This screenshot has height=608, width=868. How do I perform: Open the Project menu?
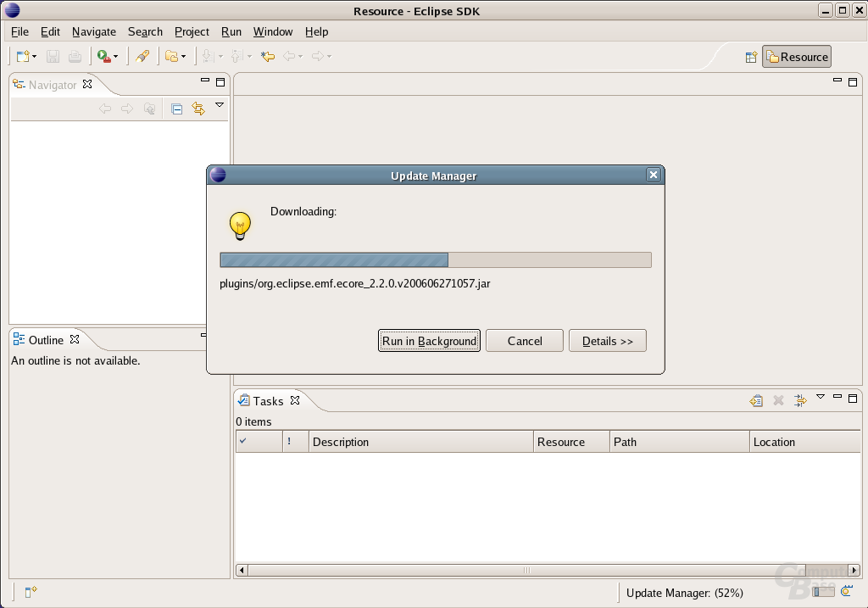(192, 31)
